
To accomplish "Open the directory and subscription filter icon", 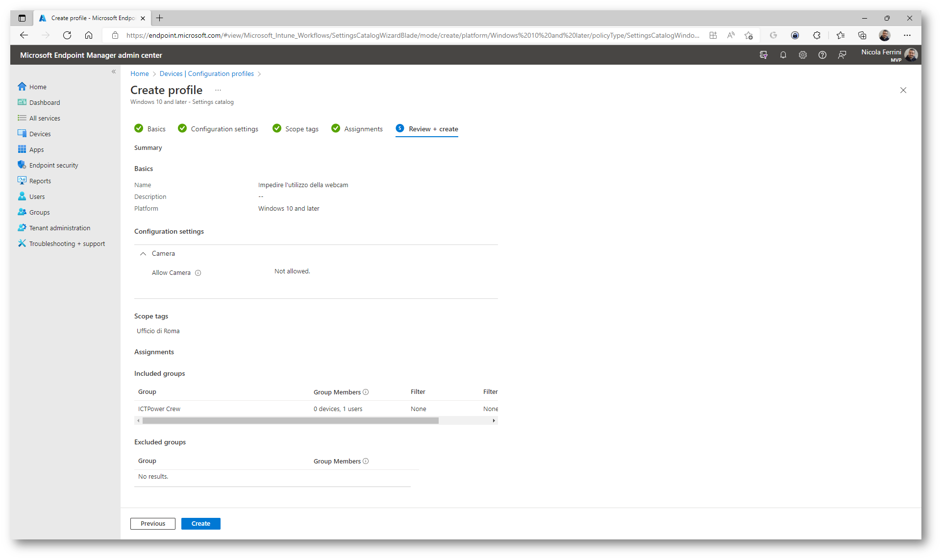I will pyautogui.click(x=764, y=55).
